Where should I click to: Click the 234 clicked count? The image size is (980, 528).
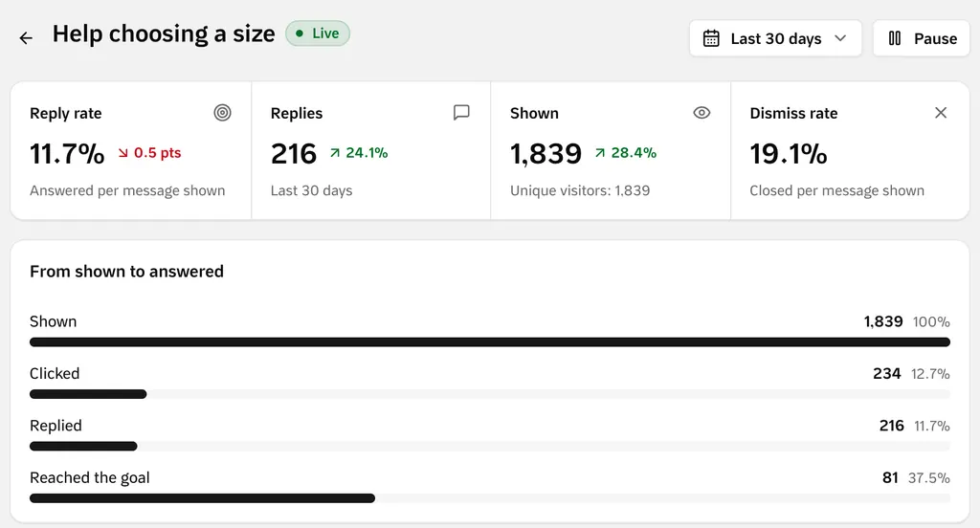coord(887,374)
